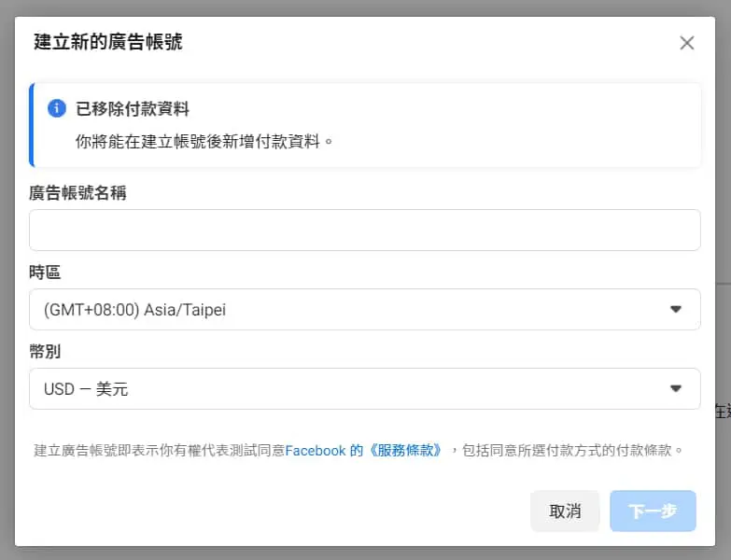The width and height of the screenshot is (731, 560).
Task: Click the 下一步 button
Action: tap(653, 511)
